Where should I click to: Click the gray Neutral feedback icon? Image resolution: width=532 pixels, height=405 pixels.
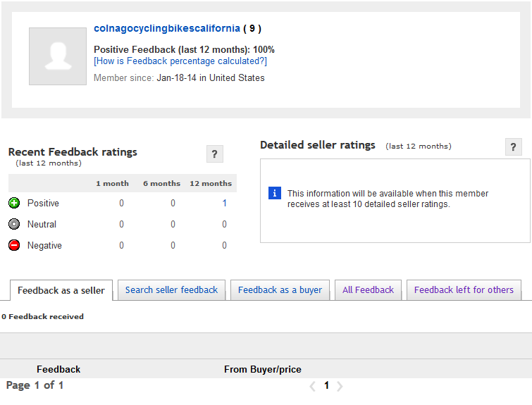pos(14,224)
